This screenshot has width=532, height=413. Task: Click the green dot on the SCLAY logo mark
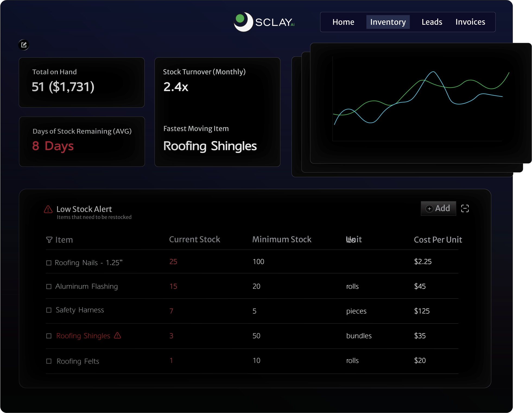click(x=240, y=18)
